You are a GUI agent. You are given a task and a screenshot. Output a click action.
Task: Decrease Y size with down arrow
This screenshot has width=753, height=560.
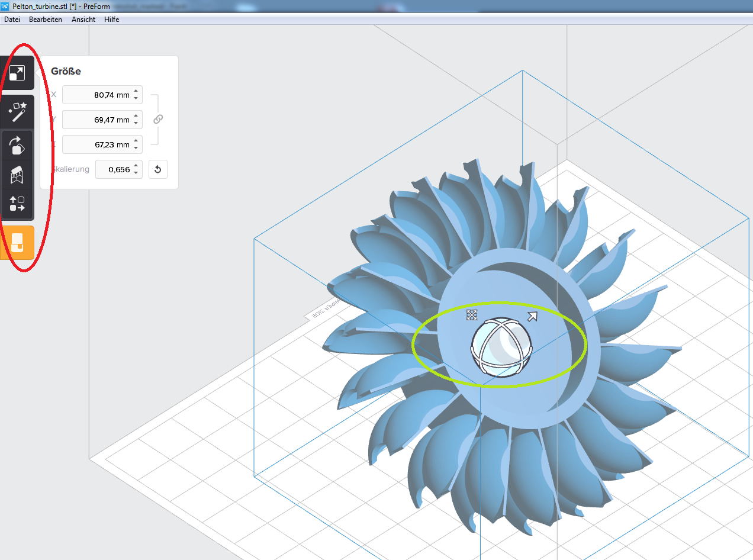[x=136, y=123]
